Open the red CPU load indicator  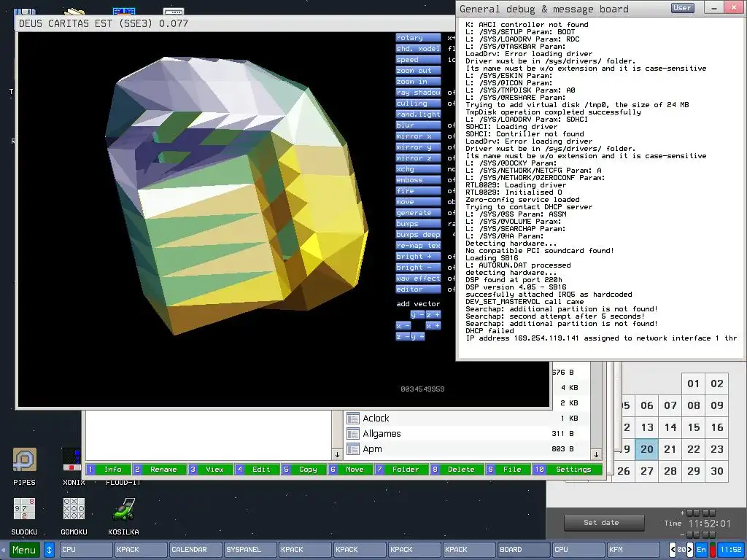tap(712, 550)
